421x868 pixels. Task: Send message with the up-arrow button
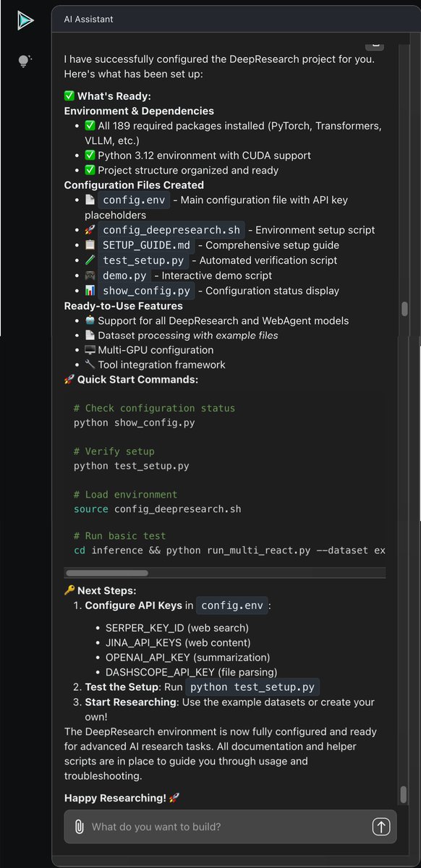pos(381,826)
